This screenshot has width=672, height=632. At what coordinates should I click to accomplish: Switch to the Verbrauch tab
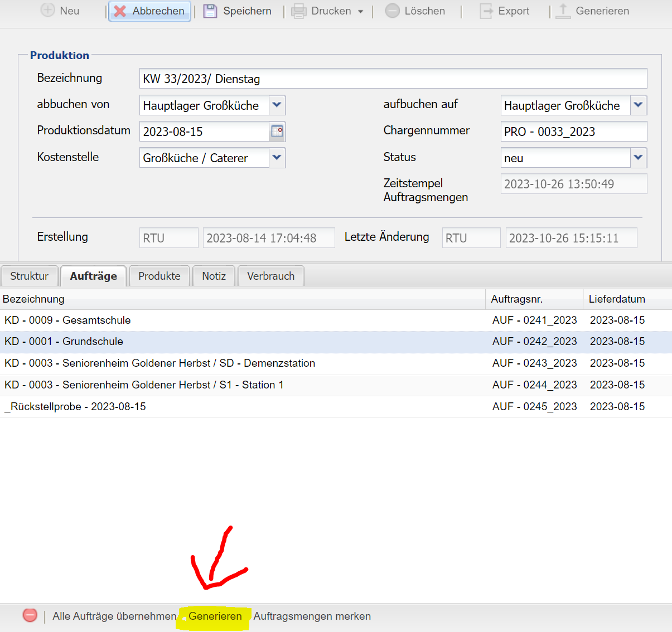click(x=270, y=276)
